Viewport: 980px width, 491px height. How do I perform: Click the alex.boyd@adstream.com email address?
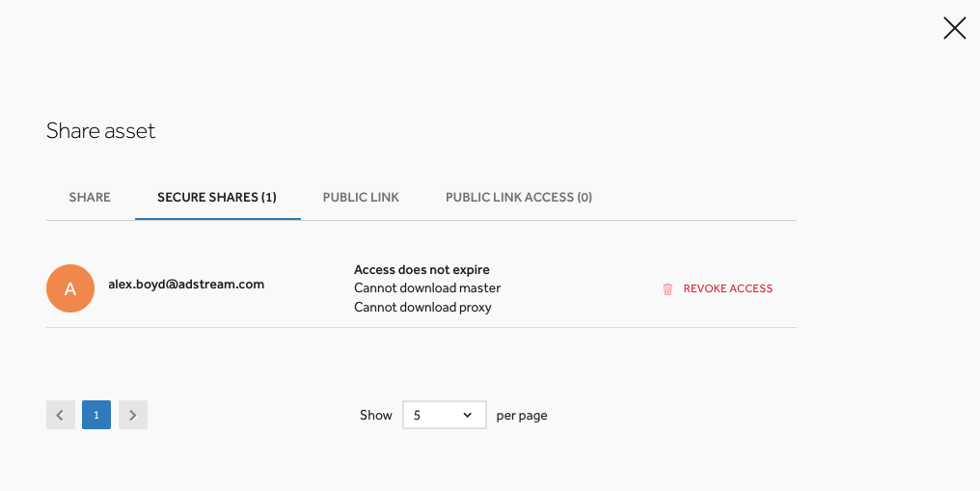[186, 285]
